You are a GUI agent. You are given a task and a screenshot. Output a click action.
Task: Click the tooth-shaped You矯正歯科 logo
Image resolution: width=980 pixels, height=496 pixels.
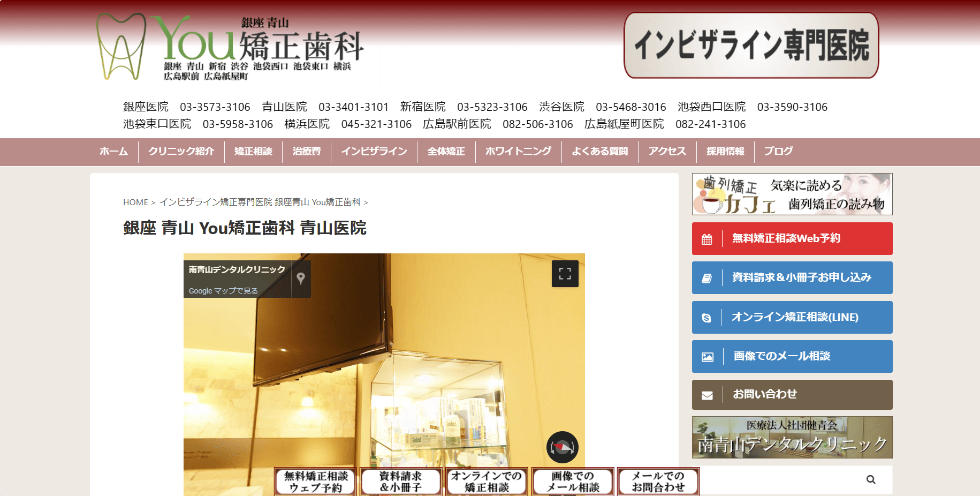pos(230,47)
